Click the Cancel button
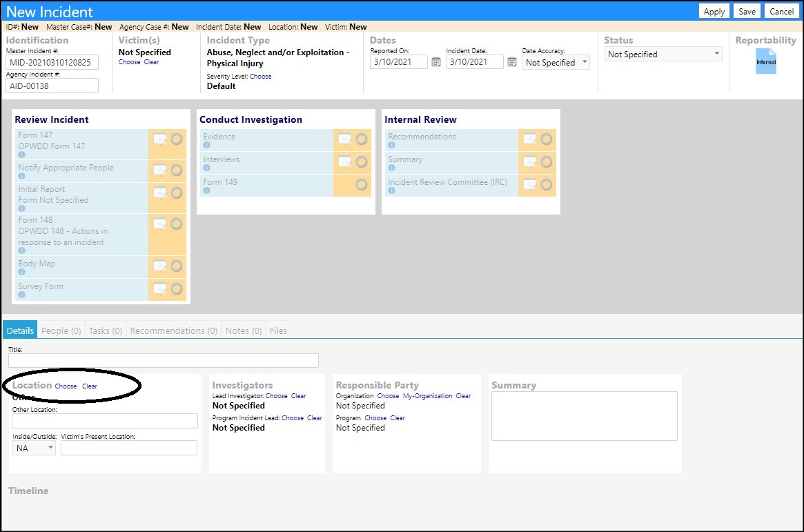This screenshot has width=804, height=532. [781, 11]
